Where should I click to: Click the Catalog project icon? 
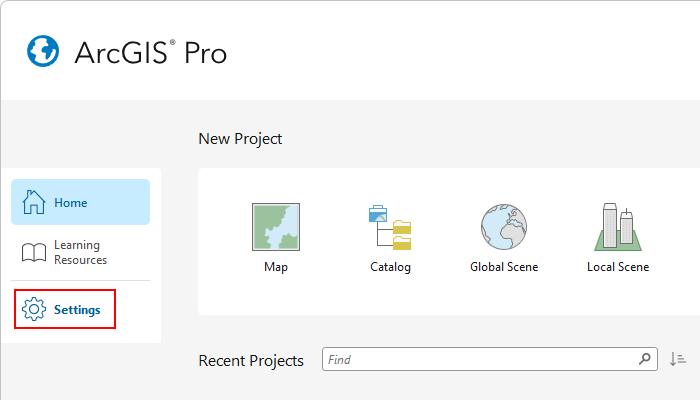coord(390,227)
